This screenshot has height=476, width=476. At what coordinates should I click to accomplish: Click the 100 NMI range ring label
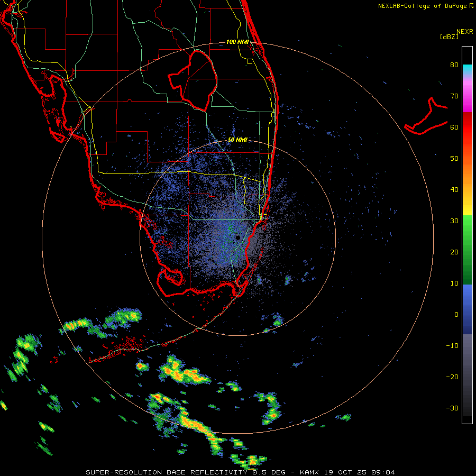237,42
